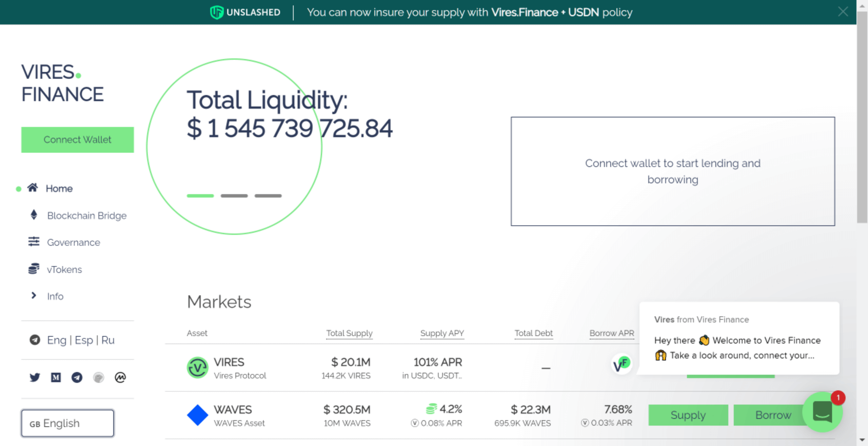Click the VIRES protocol logo in Markets table
The image size is (868, 446).
click(x=197, y=368)
